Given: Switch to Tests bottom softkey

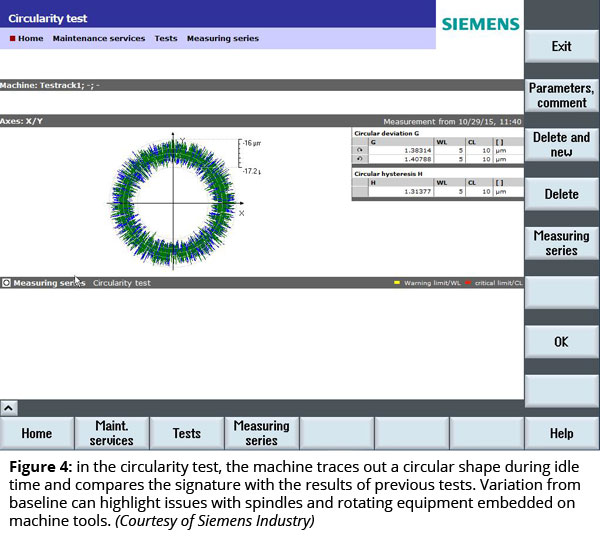Looking at the screenshot, I should pyautogui.click(x=186, y=433).
